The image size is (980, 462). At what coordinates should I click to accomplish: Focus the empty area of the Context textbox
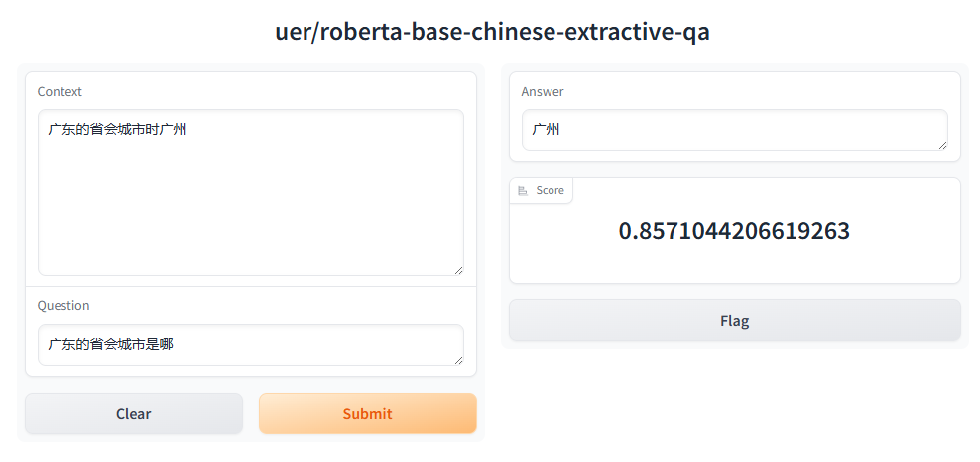(250, 208)
